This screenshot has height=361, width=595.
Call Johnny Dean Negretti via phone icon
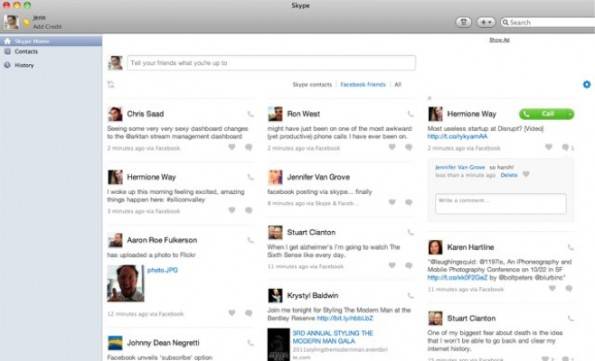click(250, 343)
